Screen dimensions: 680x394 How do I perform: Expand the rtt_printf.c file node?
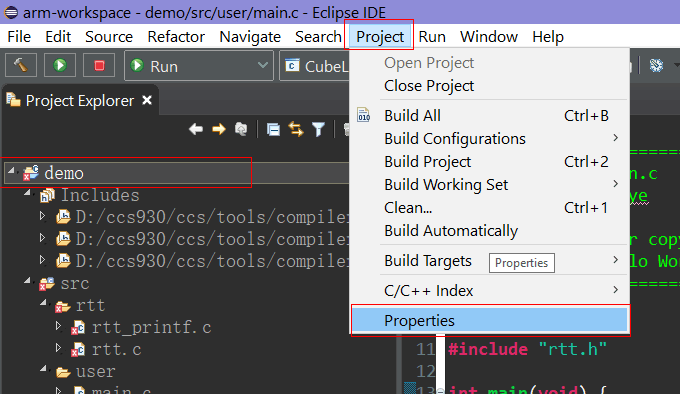tap(59, 326)
